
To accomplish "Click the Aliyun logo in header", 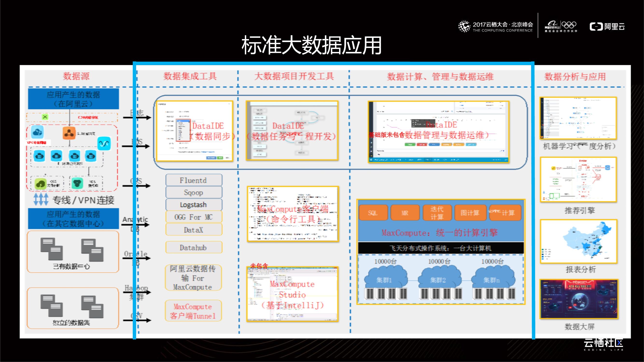I will pyautogui.click(x=607, y=27).
